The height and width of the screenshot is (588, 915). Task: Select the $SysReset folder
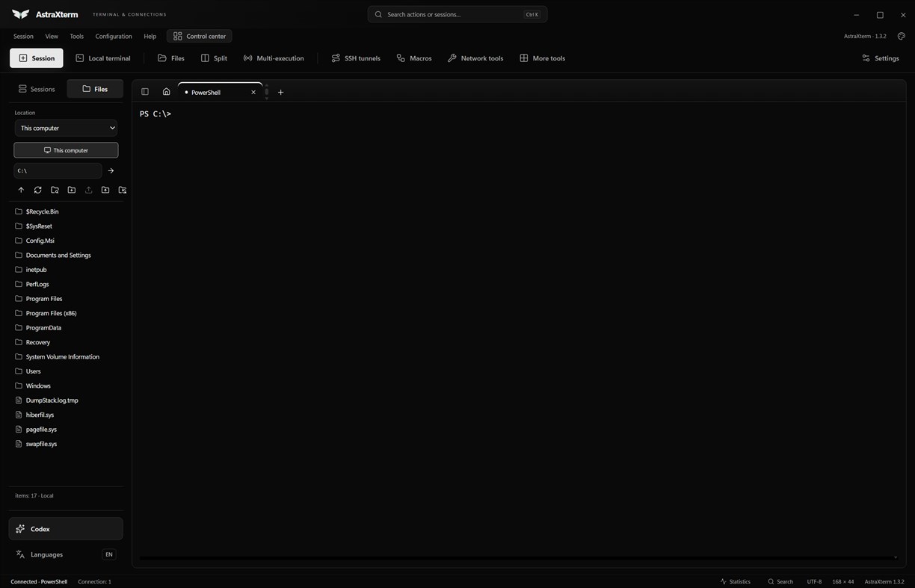[66, 226]
